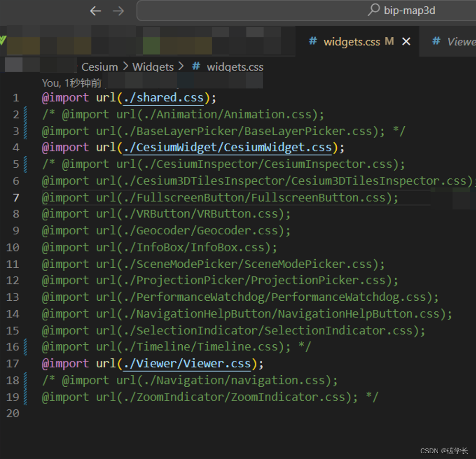Expand the Widgets breadcrumb folder
This screenshot has width=476, height=459.
pyautogui.click(x=153, y=67)
